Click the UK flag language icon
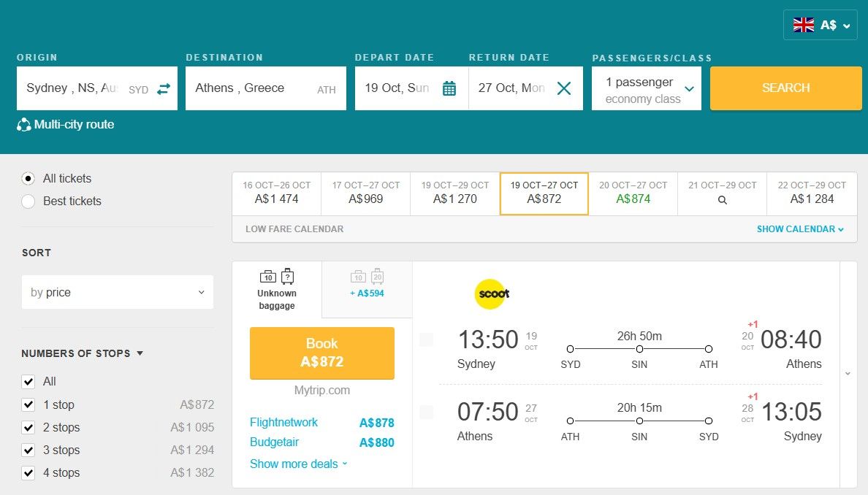This screenshot has height=495, width=868. (803, 25)
